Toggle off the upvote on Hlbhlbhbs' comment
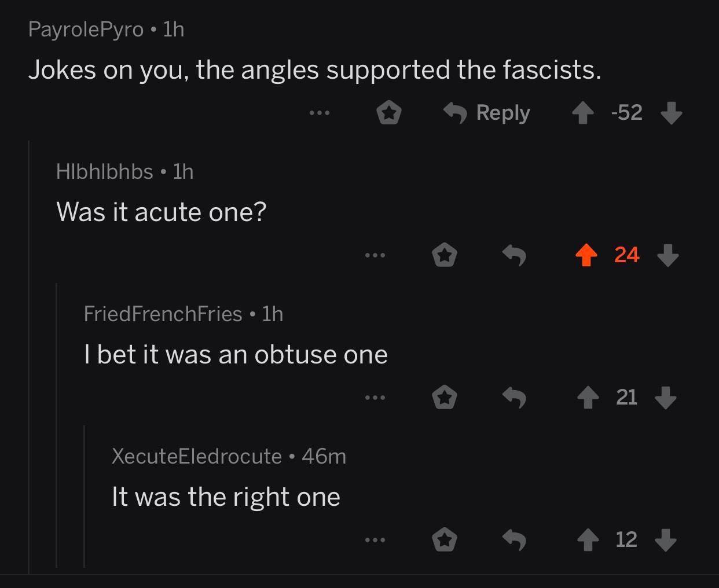Viewport: 719px width, 588px height. pos(587,255)
